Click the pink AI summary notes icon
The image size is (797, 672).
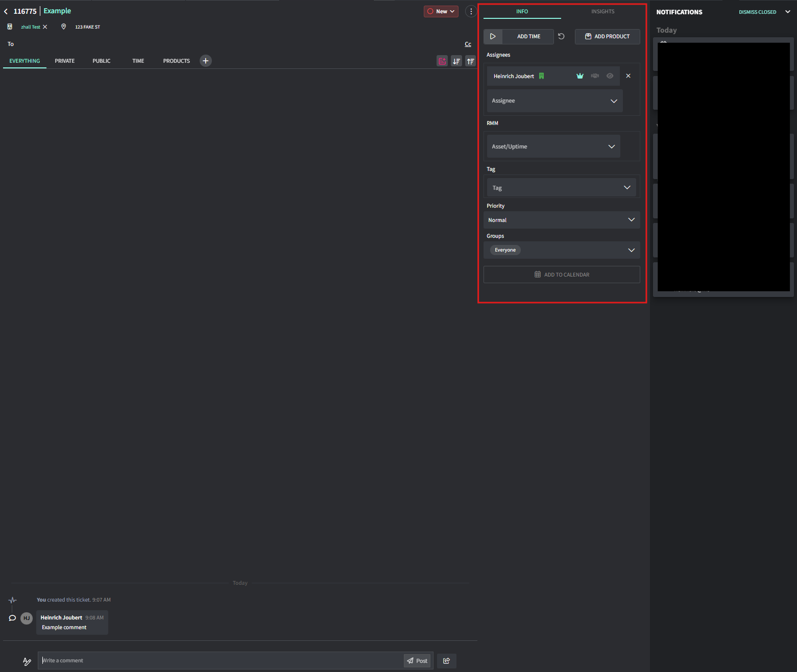click(x=442, y=61)
